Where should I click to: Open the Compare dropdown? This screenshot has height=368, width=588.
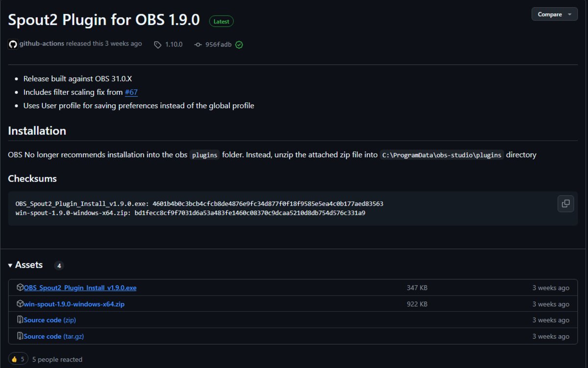tap(555, 14)
